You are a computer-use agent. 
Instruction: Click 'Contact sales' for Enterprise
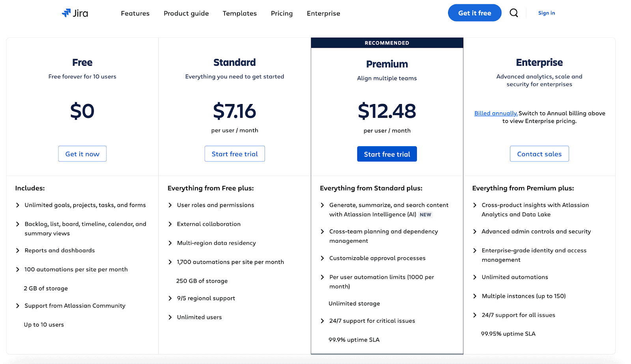tap(540, 154)
